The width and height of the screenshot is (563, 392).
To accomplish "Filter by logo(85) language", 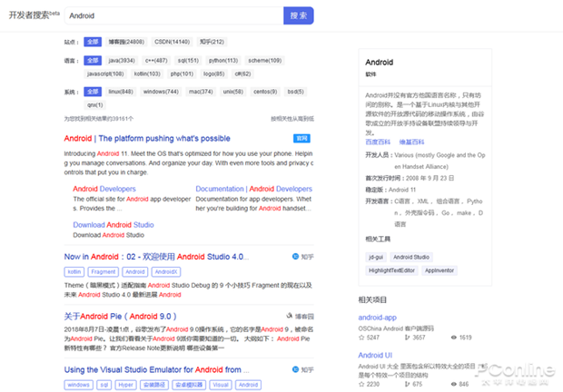I will 213,73.
